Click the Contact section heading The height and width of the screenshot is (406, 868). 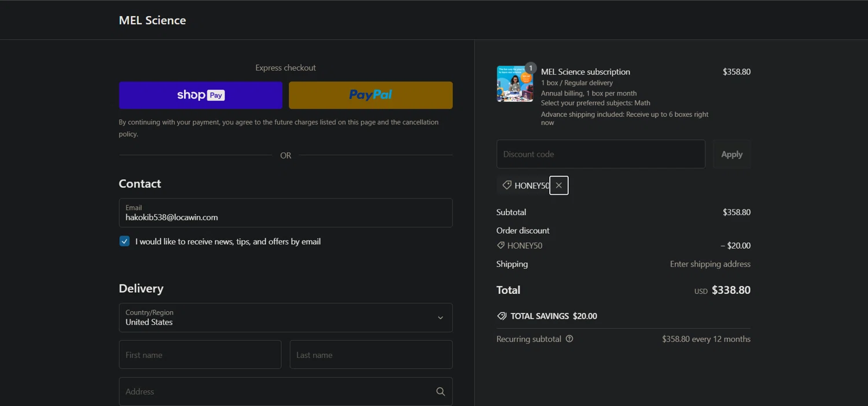click(x=140, y=184)
